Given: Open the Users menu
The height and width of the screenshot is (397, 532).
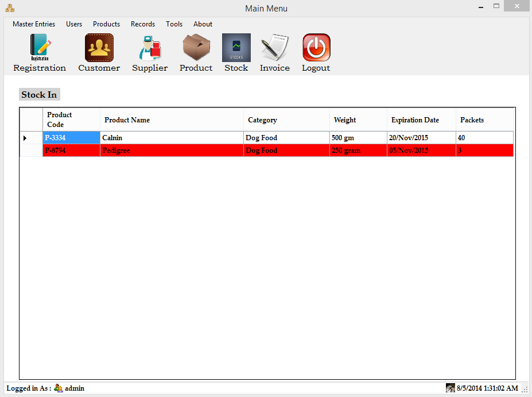Looking at the screenshot, I should (74, 24).
